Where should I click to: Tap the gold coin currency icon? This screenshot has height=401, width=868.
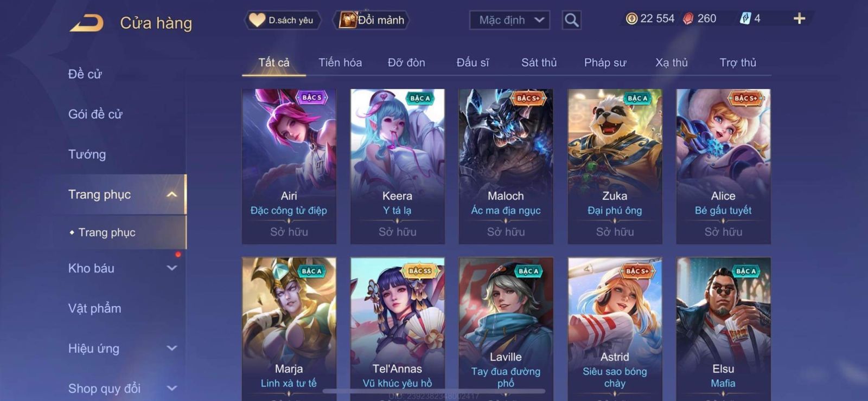point(631,19)
